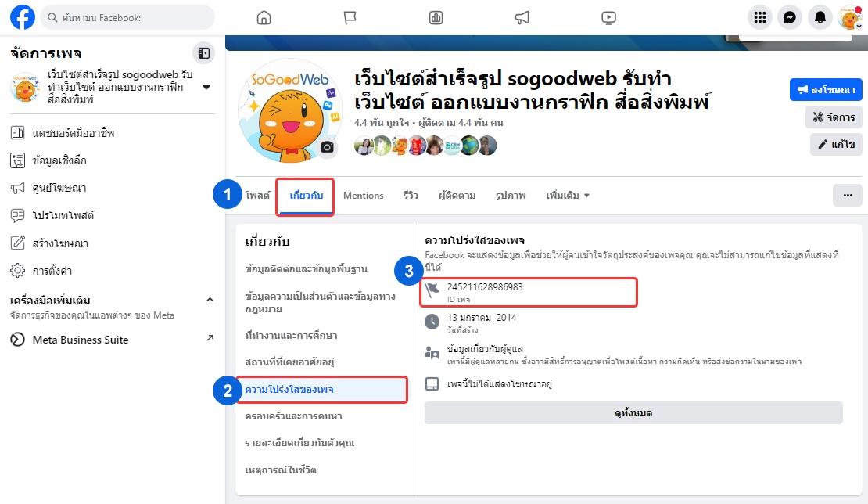Open the Professional dashboard chart icon in top bar
Viewport: 868px width, 504px height.
tap(436, 18)
